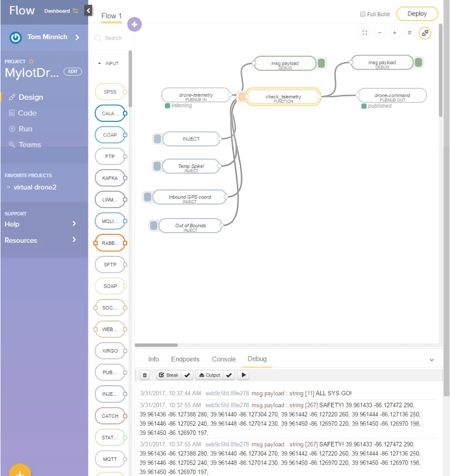Expand the Help support section
The height and width of the screenshot is (476, 450).
point(74,224)
